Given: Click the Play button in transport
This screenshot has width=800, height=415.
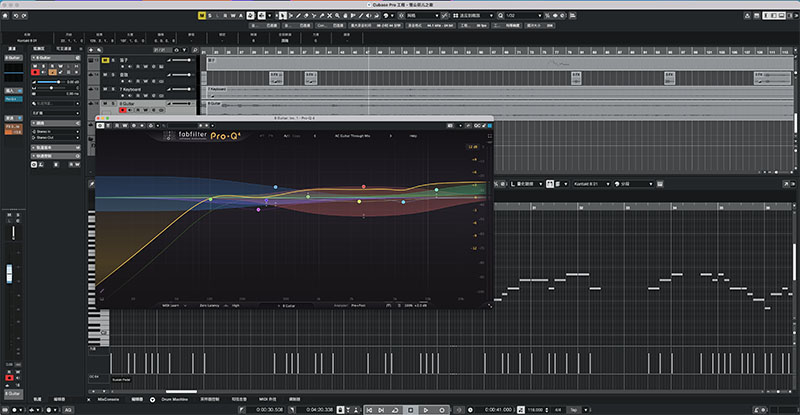Looking at the screenshot, I should (x=426, y=410).
